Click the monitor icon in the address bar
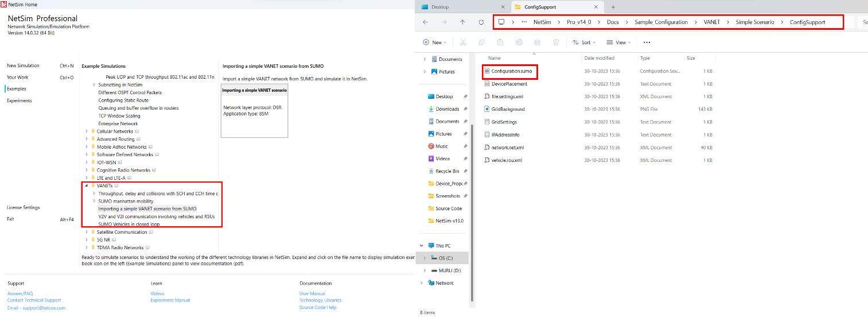 pos(501,22)
